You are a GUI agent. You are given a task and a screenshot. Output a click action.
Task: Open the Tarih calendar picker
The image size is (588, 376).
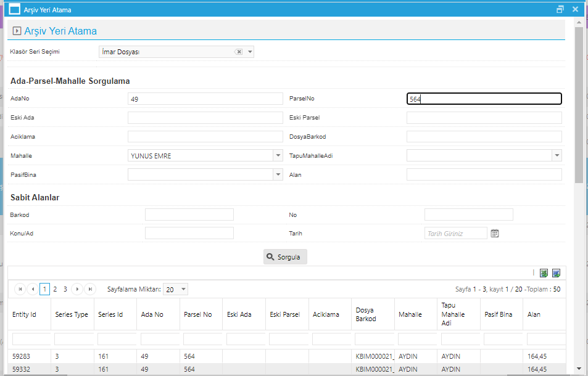coord(495,234)
